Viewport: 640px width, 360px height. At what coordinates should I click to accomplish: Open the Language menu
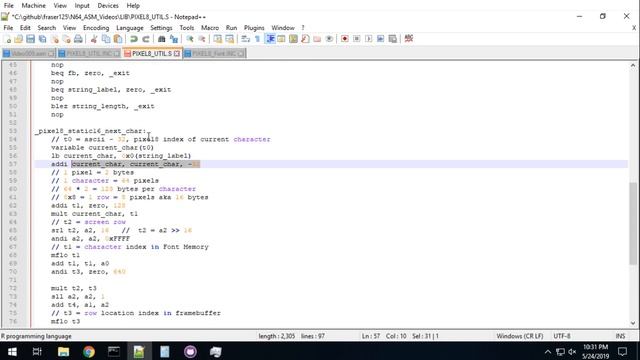pyautogui.click(x=130, y=28)
